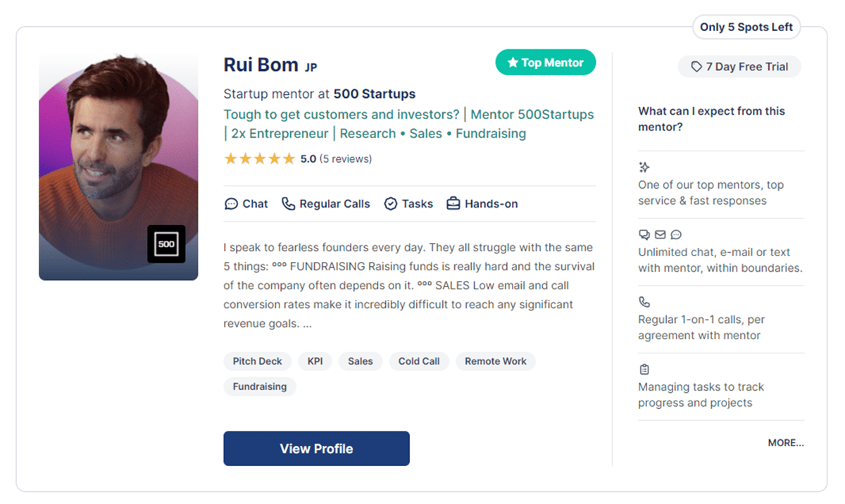Viewport: 845px width, 504px height.
Task: Expand the MORE... expectations list
Action: coord(786,443)
